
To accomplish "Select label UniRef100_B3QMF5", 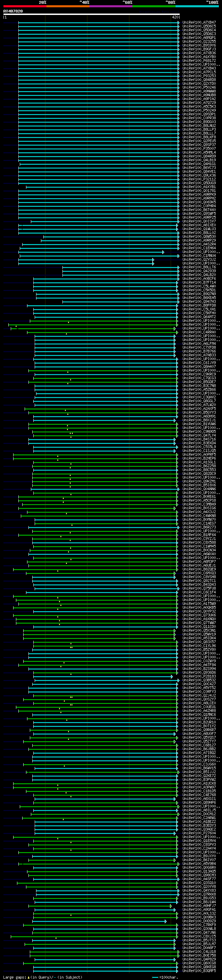I will pos(199,971).
